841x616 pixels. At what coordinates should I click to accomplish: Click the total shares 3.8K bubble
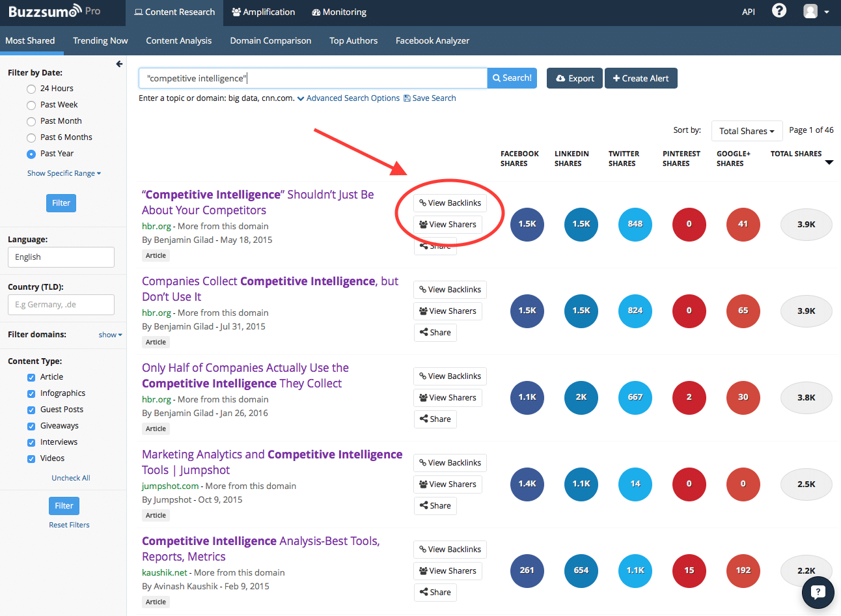coord(807,397)
